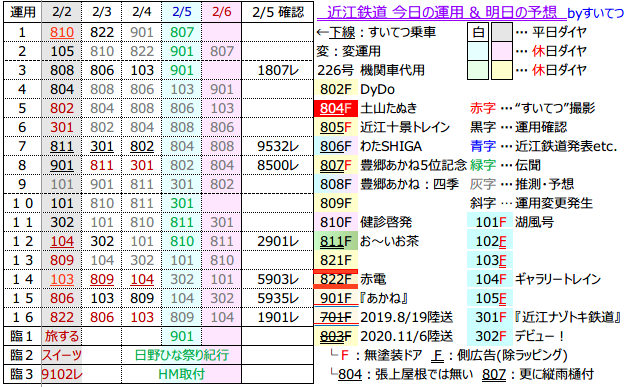Select the 健診啓発 train name
This screenshot has height=387, width=636.
pos(386,222)
